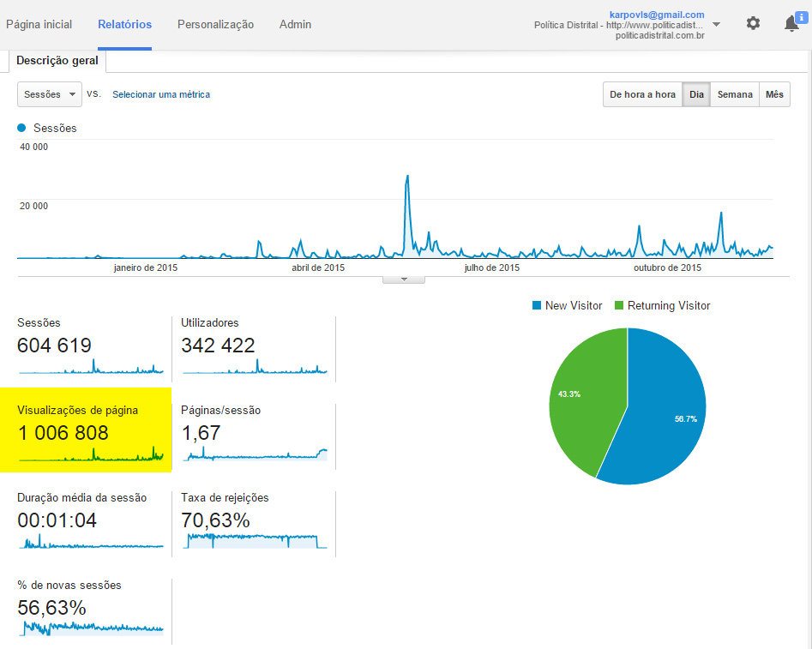Click Selecionar uma métrica link
Screen dimensions: 812x649
tap(161, 94)
